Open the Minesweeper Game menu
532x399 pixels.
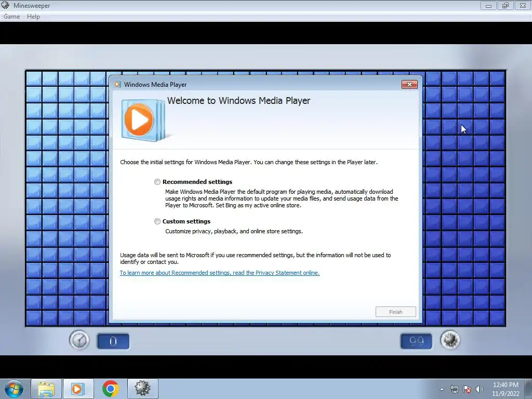11,17
